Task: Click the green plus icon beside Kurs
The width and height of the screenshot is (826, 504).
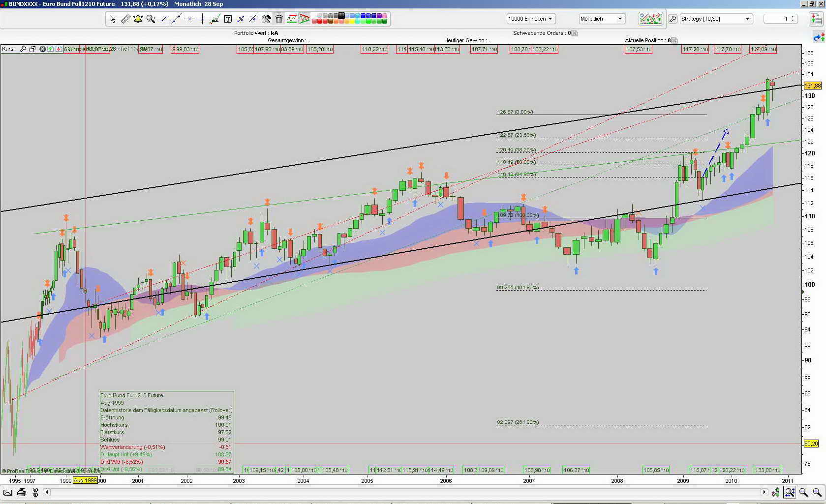Action: (50, 49)
